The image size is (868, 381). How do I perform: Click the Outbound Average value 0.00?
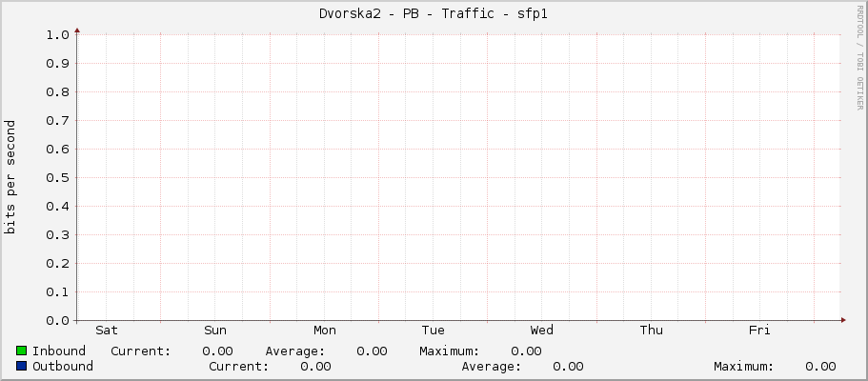pyautogui.click(x=568, y=367)
